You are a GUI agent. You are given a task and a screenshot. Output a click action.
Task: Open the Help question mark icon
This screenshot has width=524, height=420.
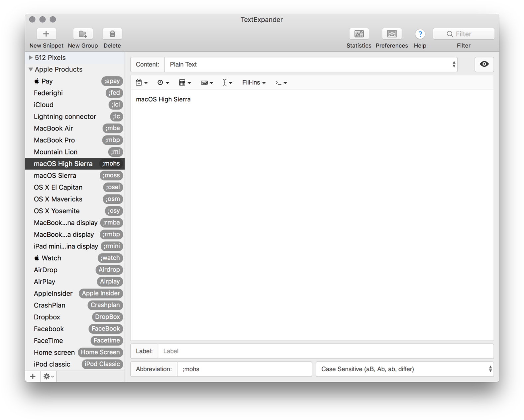420,34
